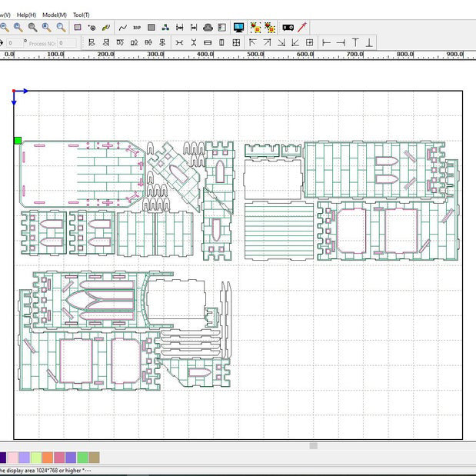Click the network nodes toolbar icon
The height and width of the screenshot is (476, 476).
point(165,28)
